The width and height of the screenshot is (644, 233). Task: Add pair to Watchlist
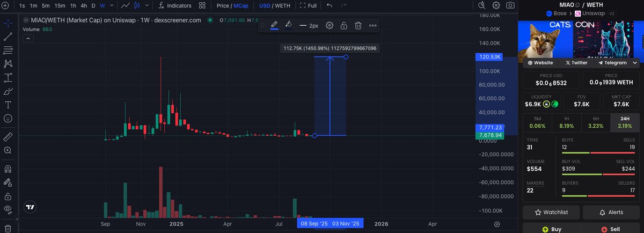551,212
